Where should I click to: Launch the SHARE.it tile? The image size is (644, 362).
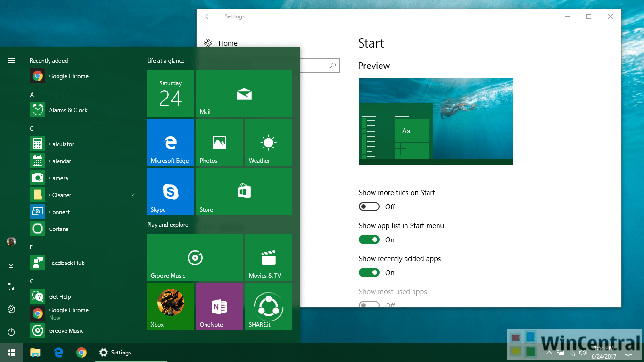(x=268, y=307)
